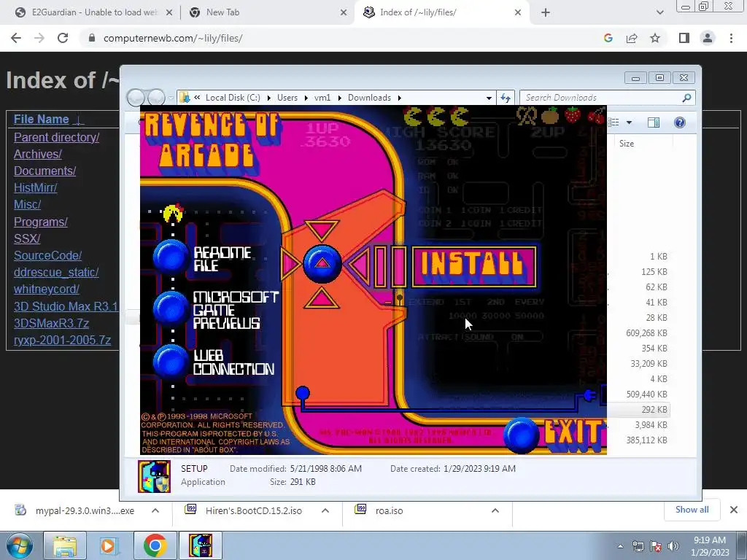Open the Parent directory link
Image resolution: width=747 pixels, height=560 pixels.
tap(56, 137)
